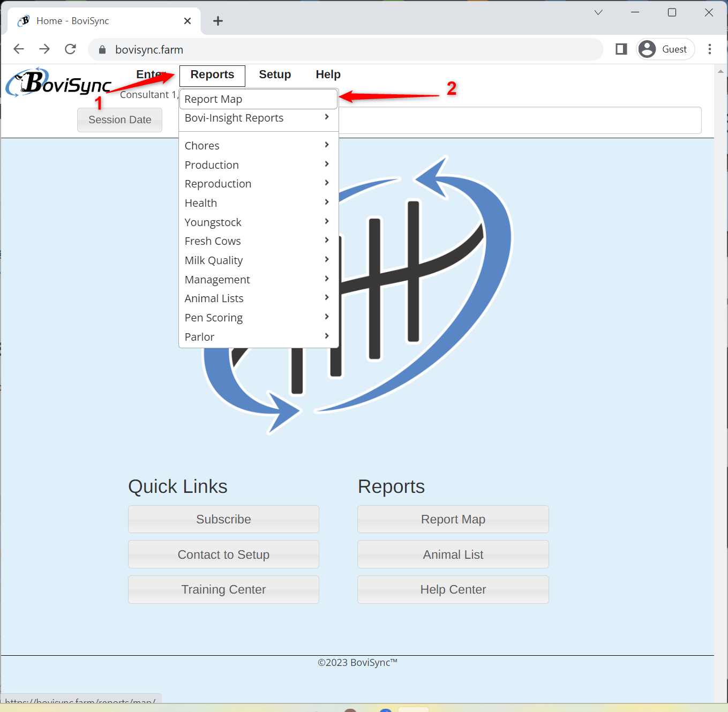This screenshot has width=728, height=712.
Task: Expand Bovi-Insight Reports submenu
Action: tap(258, 118)
